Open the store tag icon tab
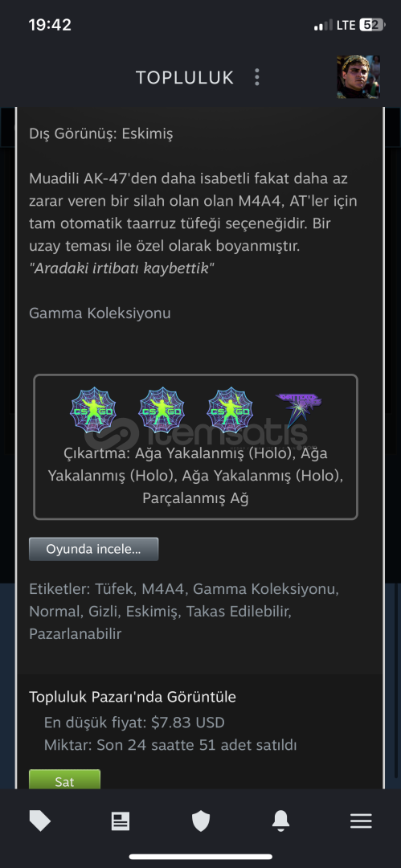 point(40,821)
